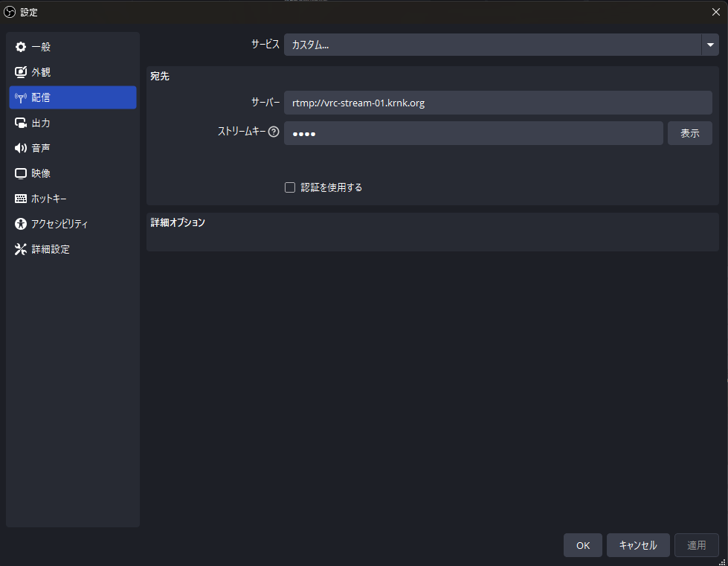Screen dimensions: 728x566
Task: Confirm settings with the OK button
Action: pos(582,545)
